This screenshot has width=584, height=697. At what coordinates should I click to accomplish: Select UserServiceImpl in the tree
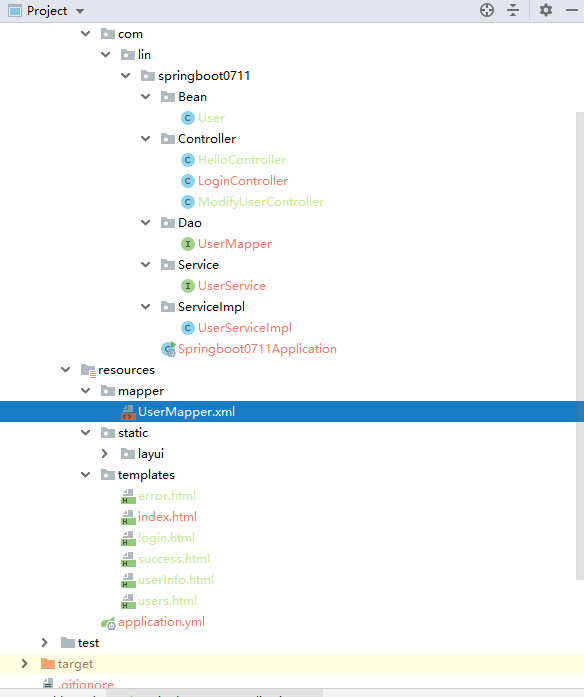(x=245, y=328)
